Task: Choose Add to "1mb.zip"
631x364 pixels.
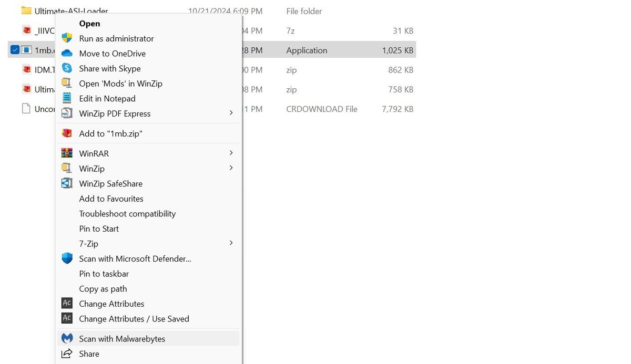Action: tap(148, 133)
